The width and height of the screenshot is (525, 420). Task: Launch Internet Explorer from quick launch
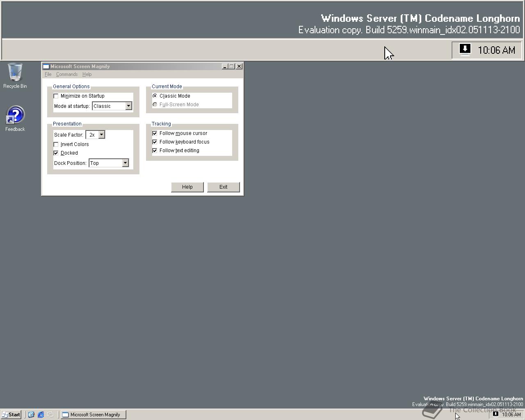tap(41, 415)
